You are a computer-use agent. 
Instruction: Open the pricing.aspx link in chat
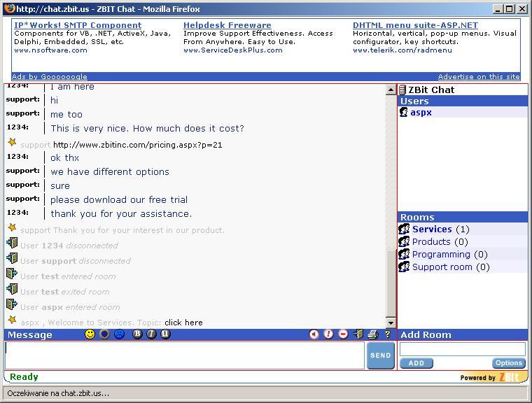[x=138, y=145]
